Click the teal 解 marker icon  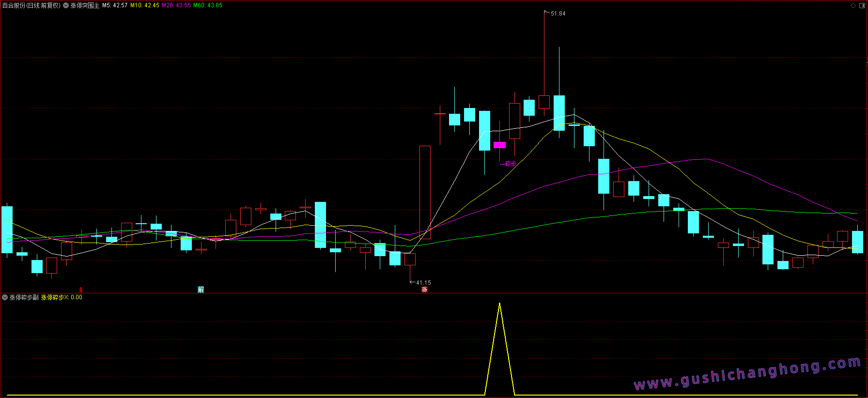point(201,290)
